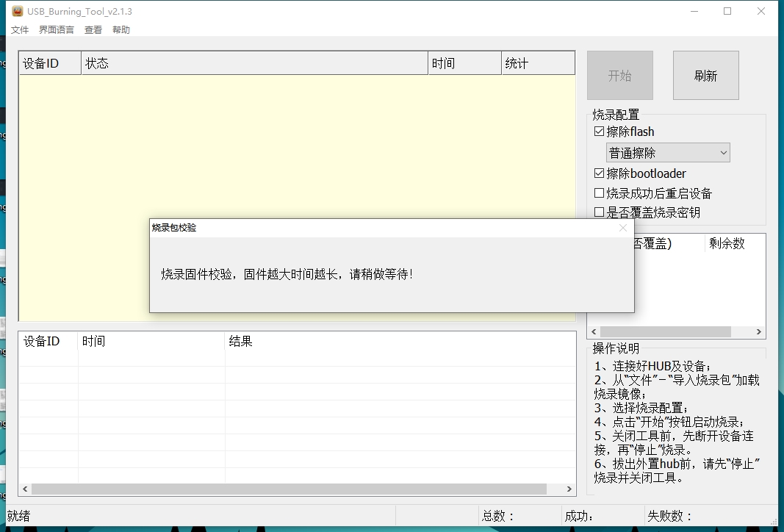Click the USB Burning Tool app icon

click(x=18, y=11)
